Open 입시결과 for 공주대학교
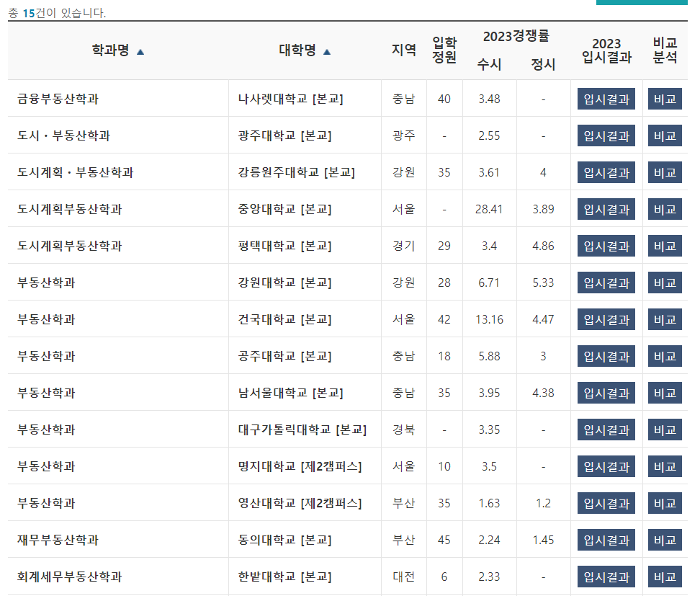 point(606,356)
